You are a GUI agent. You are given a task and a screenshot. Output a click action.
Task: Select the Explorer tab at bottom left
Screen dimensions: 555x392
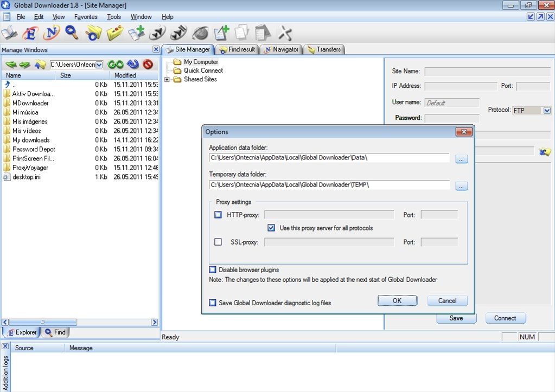pyautogui.click(x=22, y=332)
